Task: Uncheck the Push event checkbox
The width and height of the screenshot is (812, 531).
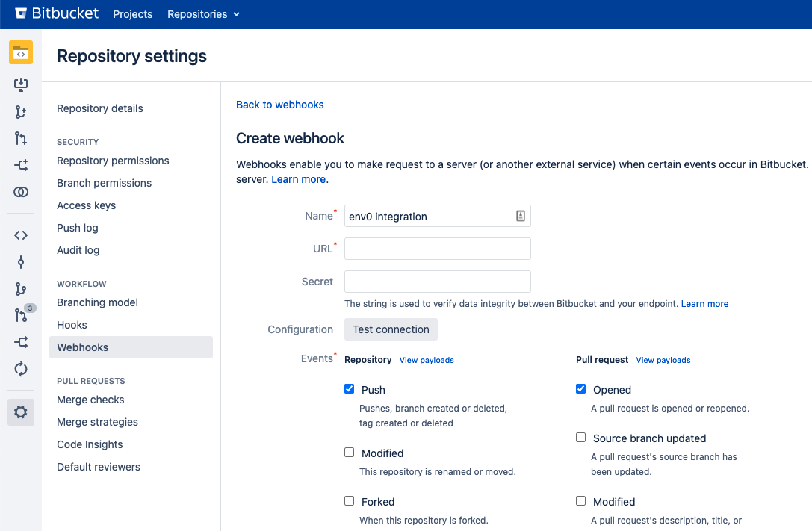Action: click(x=350, y=388)
